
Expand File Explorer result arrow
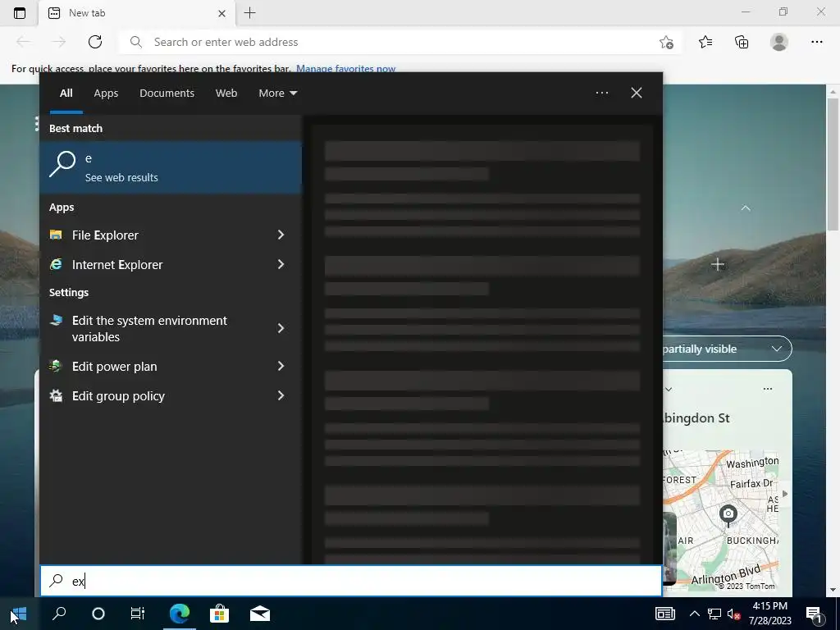(281, 235)
